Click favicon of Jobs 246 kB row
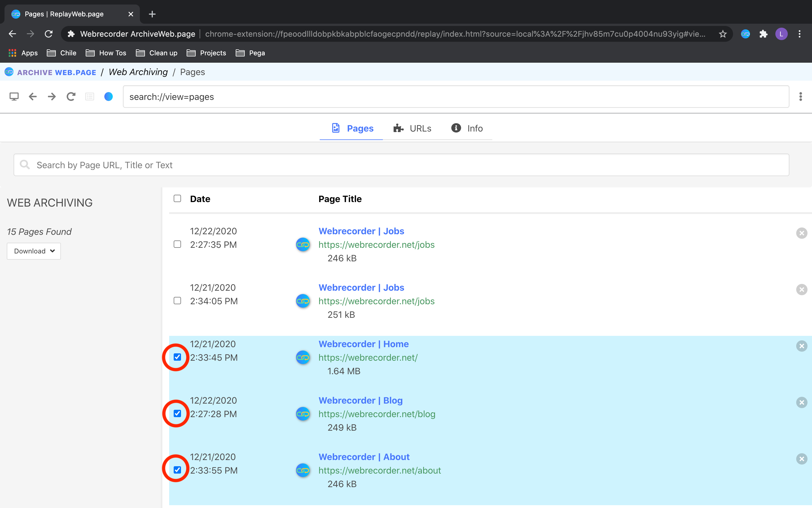The height and width of the screenshot is (508, 812). (x=303, y=245)
